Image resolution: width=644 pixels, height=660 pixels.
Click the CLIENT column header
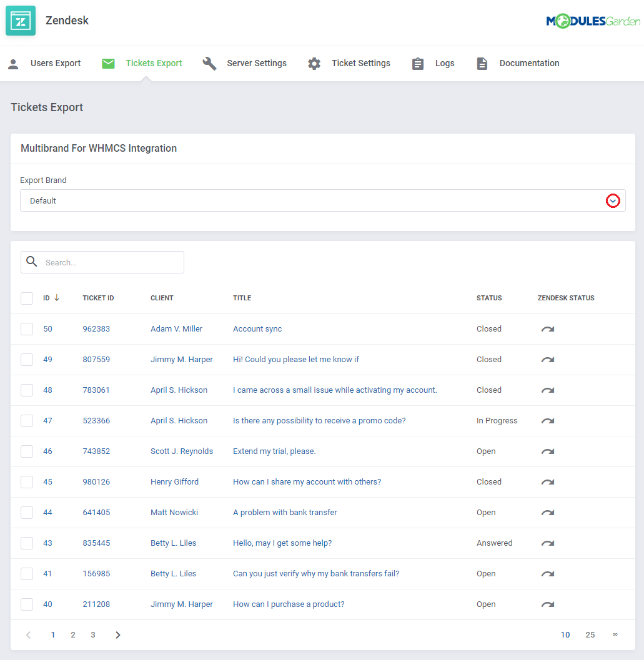click(162, 298)
